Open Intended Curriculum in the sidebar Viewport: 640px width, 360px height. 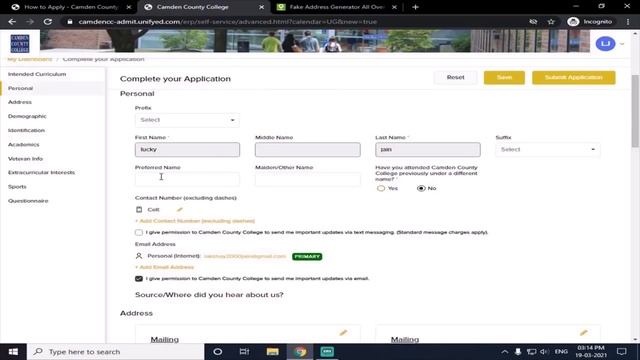[37, 74]
